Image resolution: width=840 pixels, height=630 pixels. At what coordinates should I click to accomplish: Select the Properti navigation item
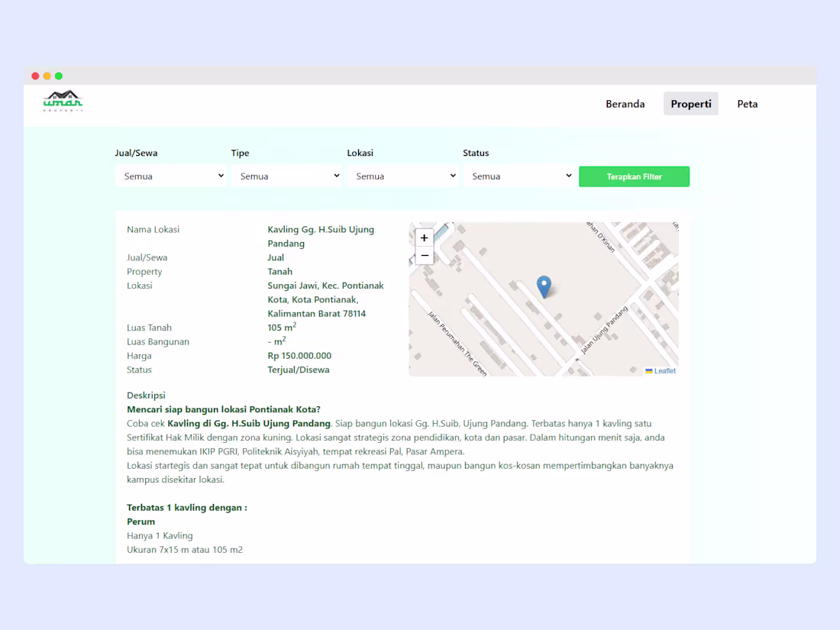690,103
